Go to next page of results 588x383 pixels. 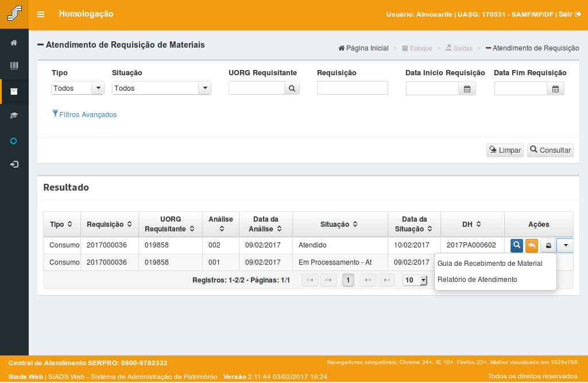coord(368,280)
